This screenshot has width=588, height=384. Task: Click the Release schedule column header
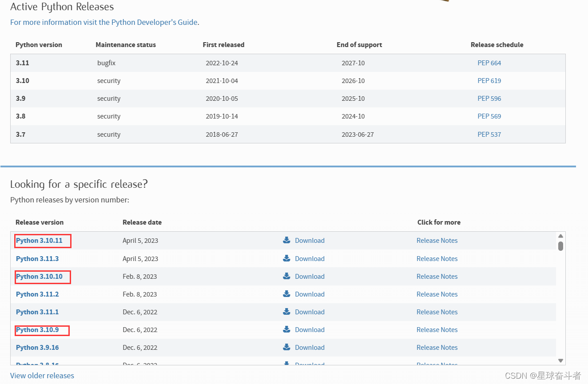tap(497, 45)
